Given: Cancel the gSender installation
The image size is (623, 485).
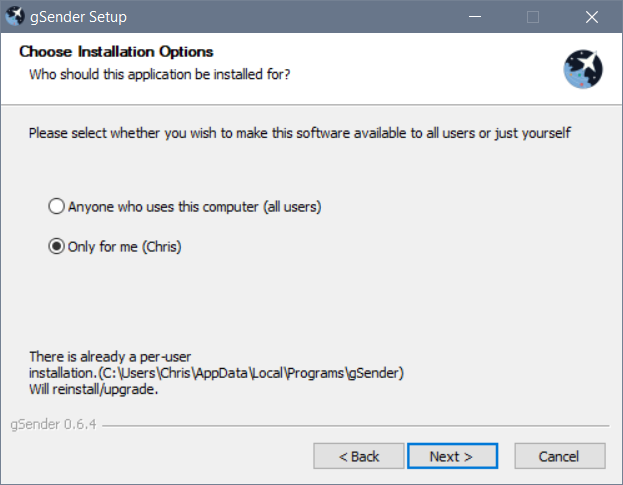Looking at the screenshot, I should (x=560, y=456).
